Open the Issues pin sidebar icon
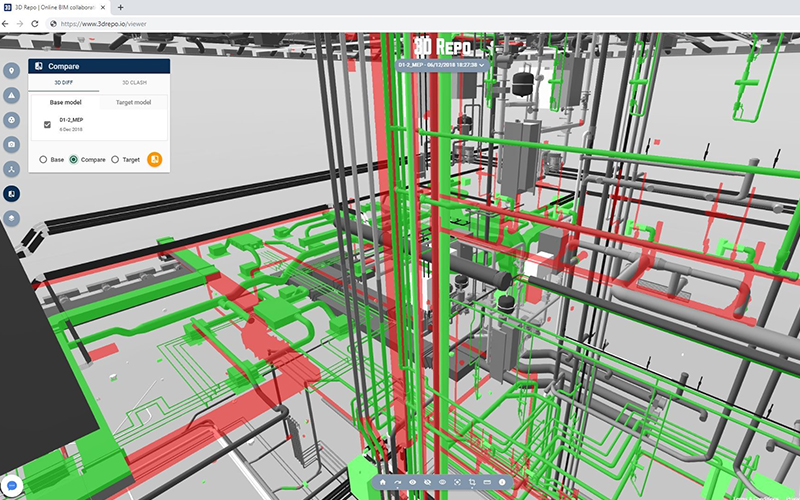 point(12,71)
